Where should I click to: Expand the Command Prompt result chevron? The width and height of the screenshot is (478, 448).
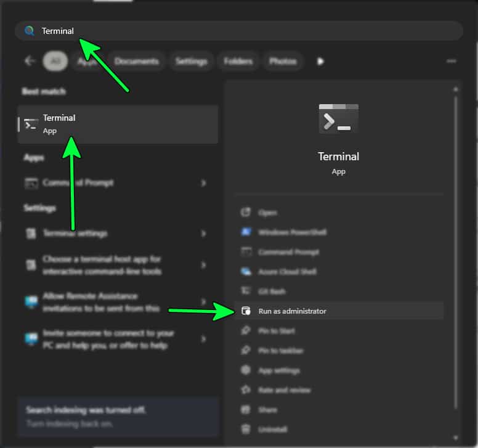point(204,183)
